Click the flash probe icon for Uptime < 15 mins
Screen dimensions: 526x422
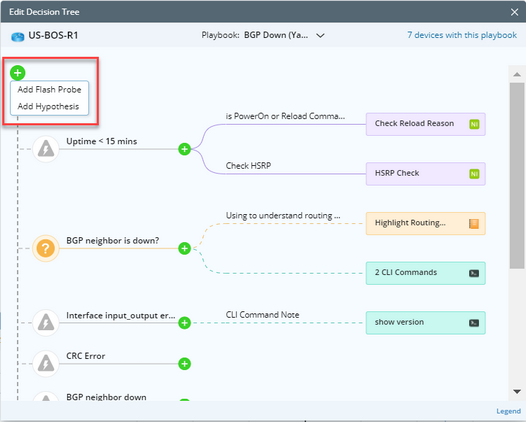click(x=46, y=149)
